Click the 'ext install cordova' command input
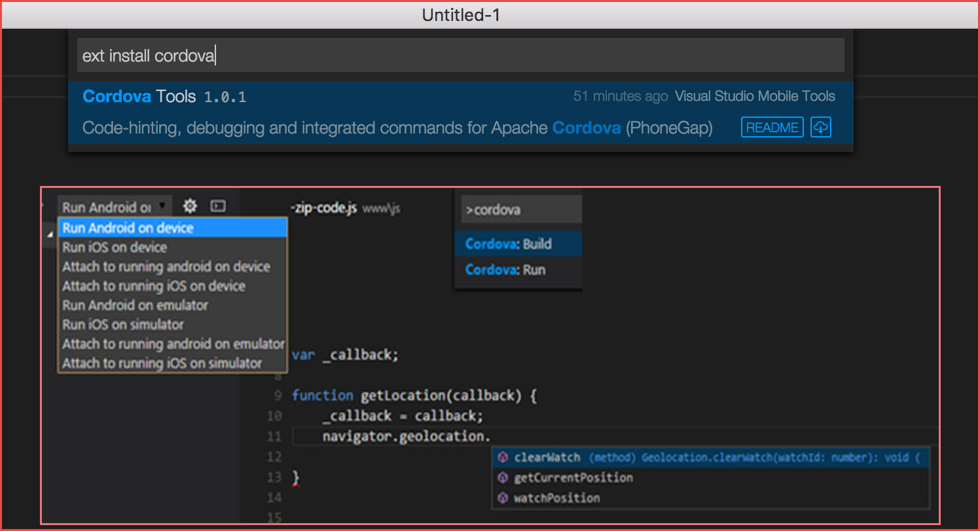The image size is (980, 531). click(x=461, y=56)
